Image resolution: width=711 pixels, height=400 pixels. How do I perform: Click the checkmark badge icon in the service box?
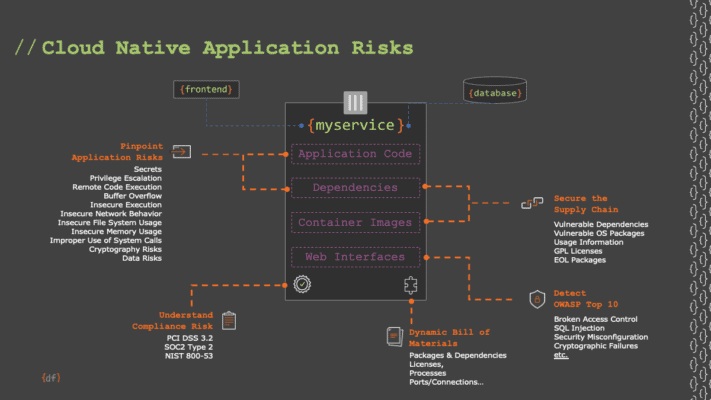pos(302,285)
